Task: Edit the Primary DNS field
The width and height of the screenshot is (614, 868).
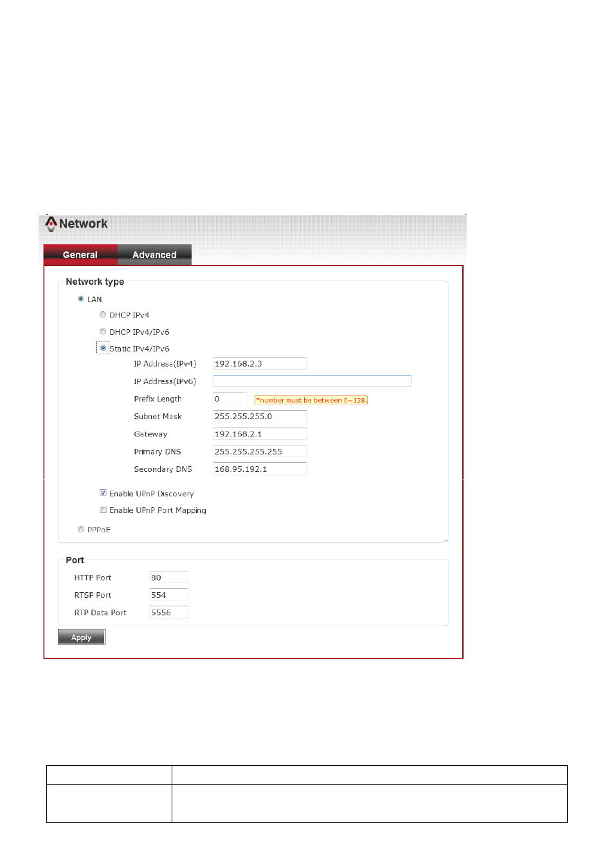Action: click(x=260, y=451)
